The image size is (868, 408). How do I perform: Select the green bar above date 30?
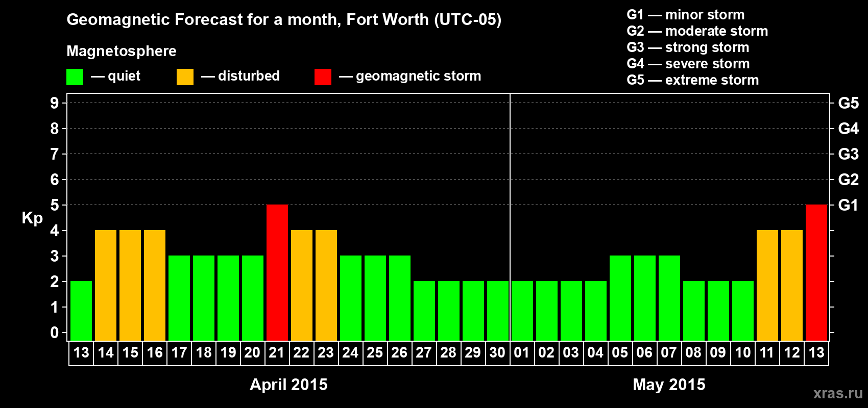pyautogui.click(x=498, y=311)
